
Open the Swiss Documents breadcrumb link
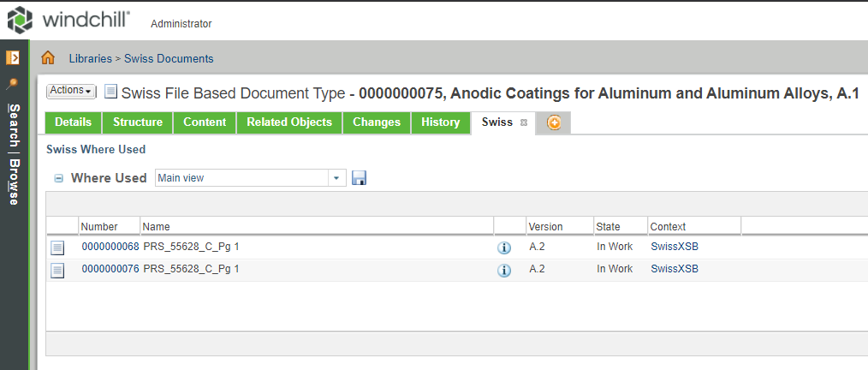tap(169, 58)
